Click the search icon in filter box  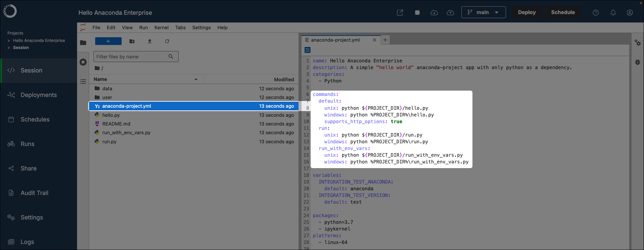click(x=171, y=57)
